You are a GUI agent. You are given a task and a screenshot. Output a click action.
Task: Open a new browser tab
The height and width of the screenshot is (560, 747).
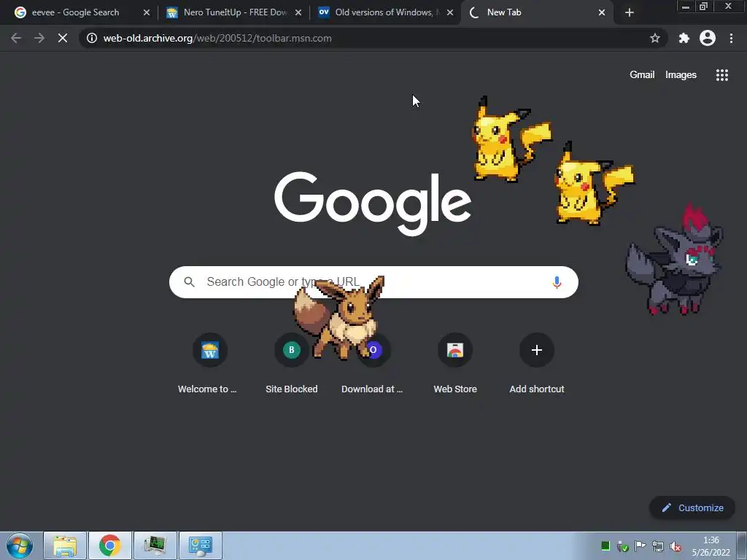pos(630,12)
